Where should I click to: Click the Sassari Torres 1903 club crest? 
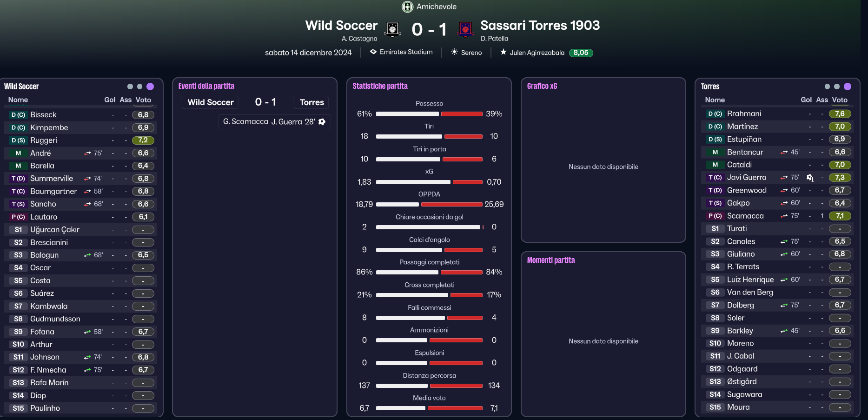click(465, 29)
